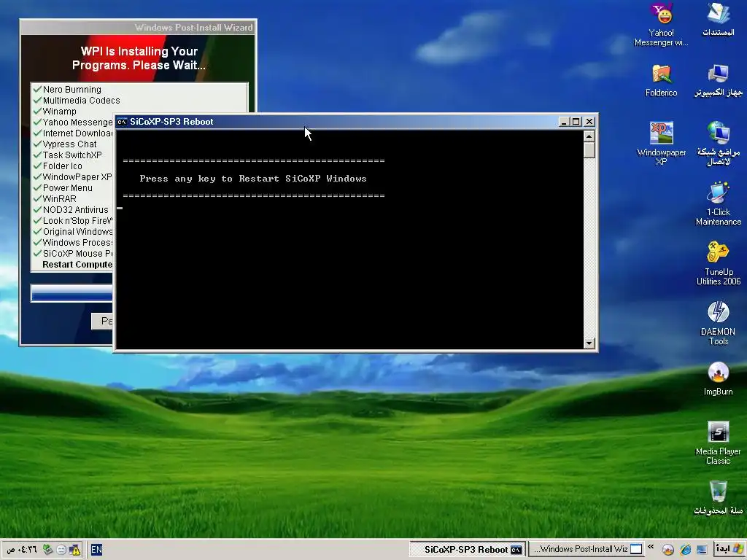The width and height of the screenshot is (747, 560).
Task: Launch Folderico from the desktop
Action: [x=661, y=80]
